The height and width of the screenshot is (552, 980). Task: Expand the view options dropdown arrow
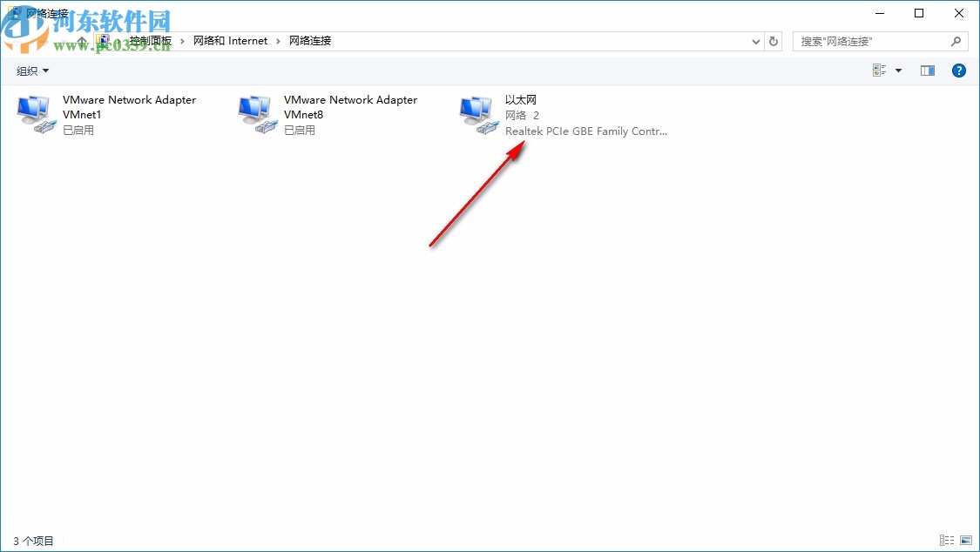898,71
